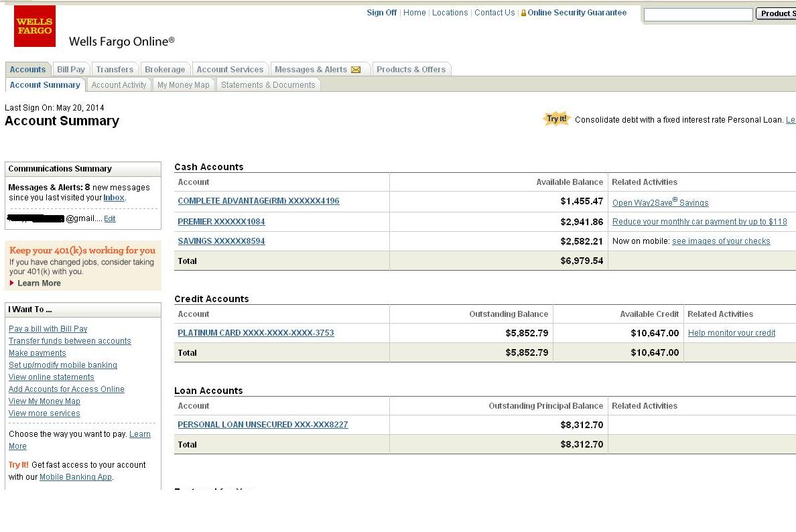Screen dimensions: 796x532
Task: Click View more services link
Action: pyautogui.click(x=44, y=413)
